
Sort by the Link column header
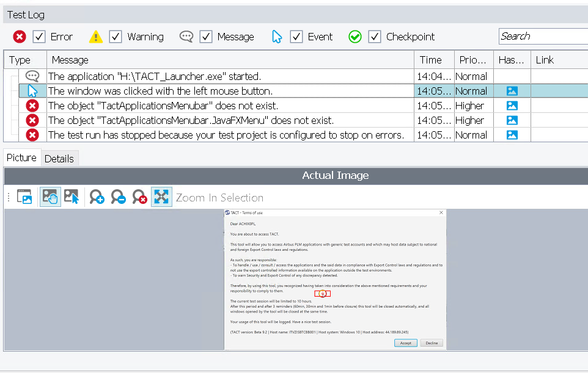(x=559, y=60)
